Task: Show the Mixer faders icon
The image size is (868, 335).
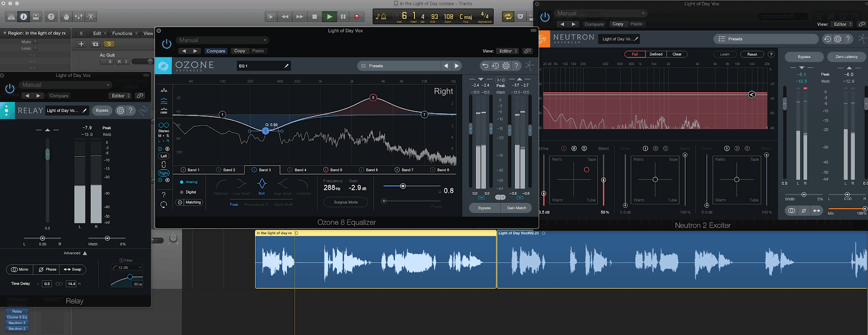Action: coord(79,17)
